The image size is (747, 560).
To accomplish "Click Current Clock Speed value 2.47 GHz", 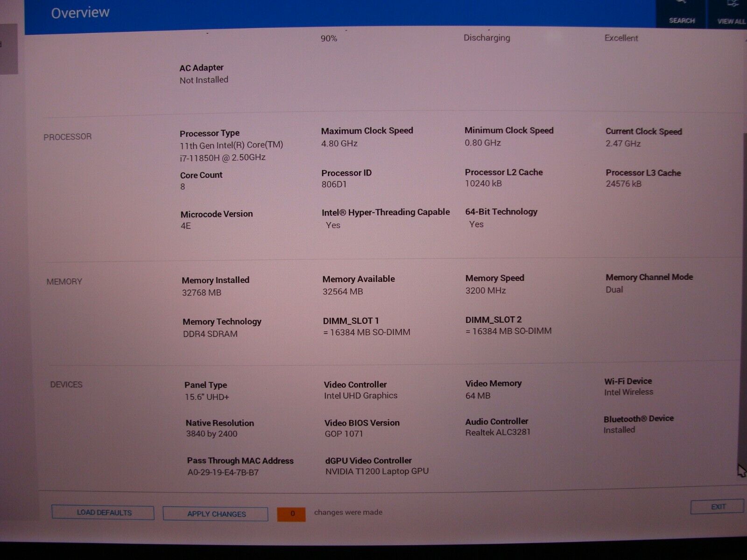I will tap(623, 144).
